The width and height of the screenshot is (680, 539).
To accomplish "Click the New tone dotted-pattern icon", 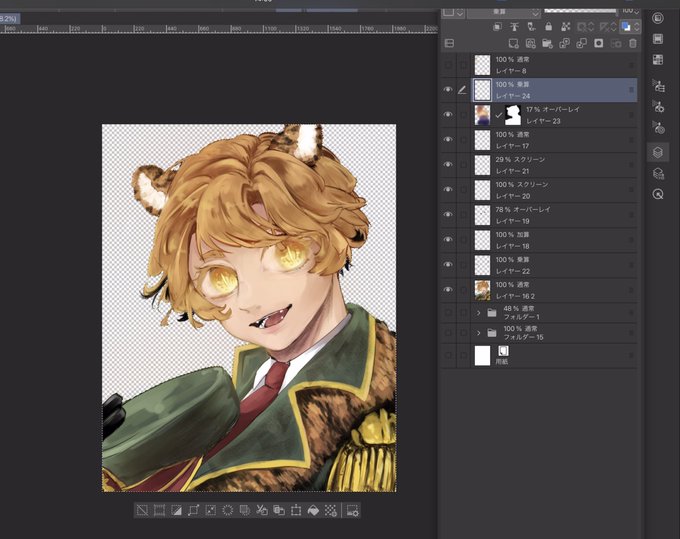I will 330,510.
